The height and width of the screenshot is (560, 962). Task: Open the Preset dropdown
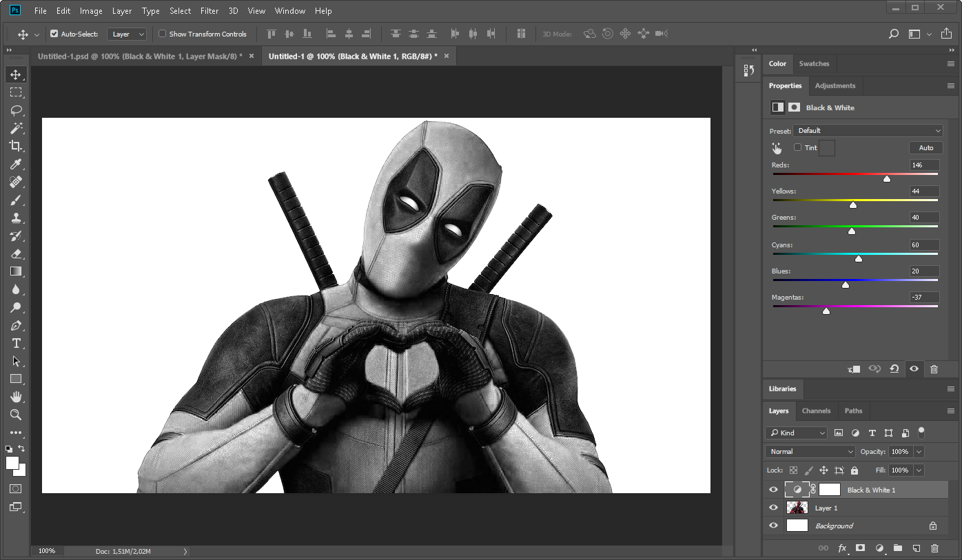pyautogui.click(x=868, y=131)
